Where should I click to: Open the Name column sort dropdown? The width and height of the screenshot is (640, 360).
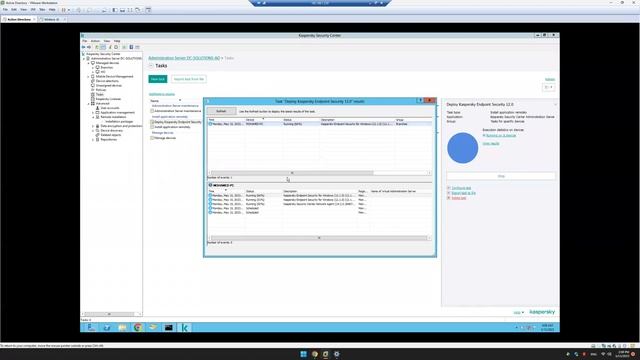180,100
